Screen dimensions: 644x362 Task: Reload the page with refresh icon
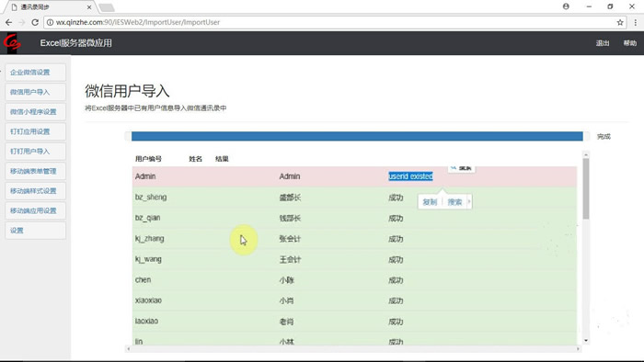(35, 23)
